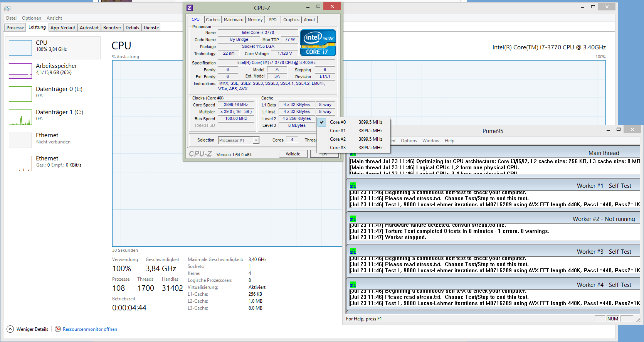This screenshot has height=342, width=644.
Task: Click the Worker #4 Self-Test window icon
Action: point(353,285)
